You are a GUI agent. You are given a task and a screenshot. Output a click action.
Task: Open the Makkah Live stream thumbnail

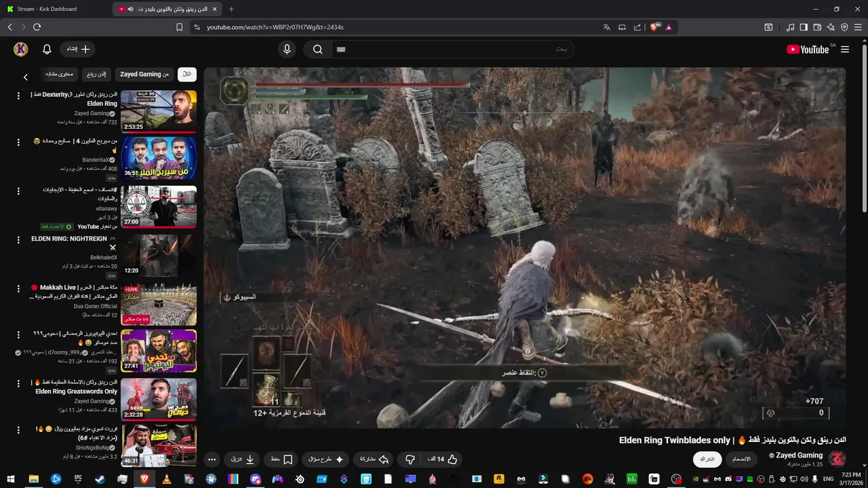[159, 304]
